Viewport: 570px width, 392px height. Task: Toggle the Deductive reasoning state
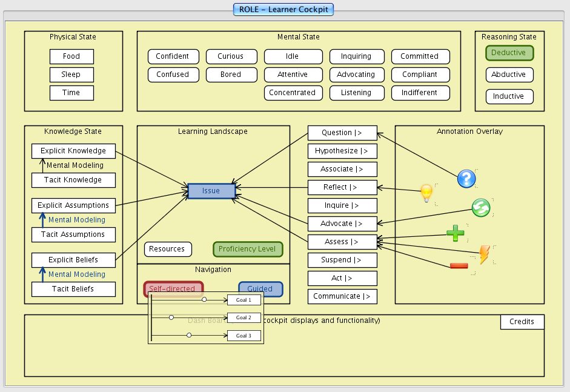pyautogui.click(x=509, y=53)
